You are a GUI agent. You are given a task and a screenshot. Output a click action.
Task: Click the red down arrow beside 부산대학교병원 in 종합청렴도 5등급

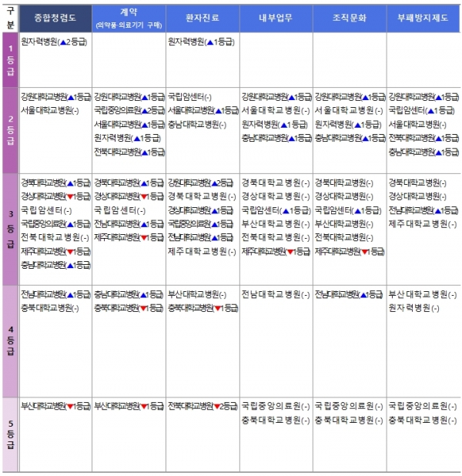[69, 405]
